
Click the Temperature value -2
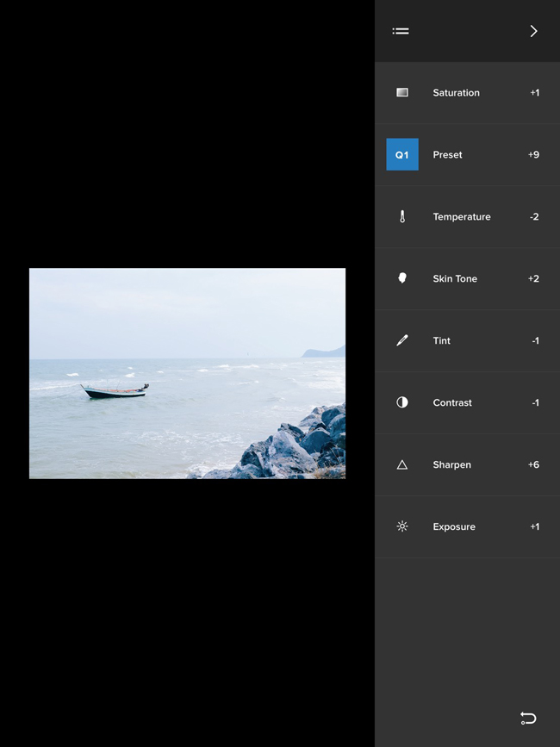pos(534,217)
